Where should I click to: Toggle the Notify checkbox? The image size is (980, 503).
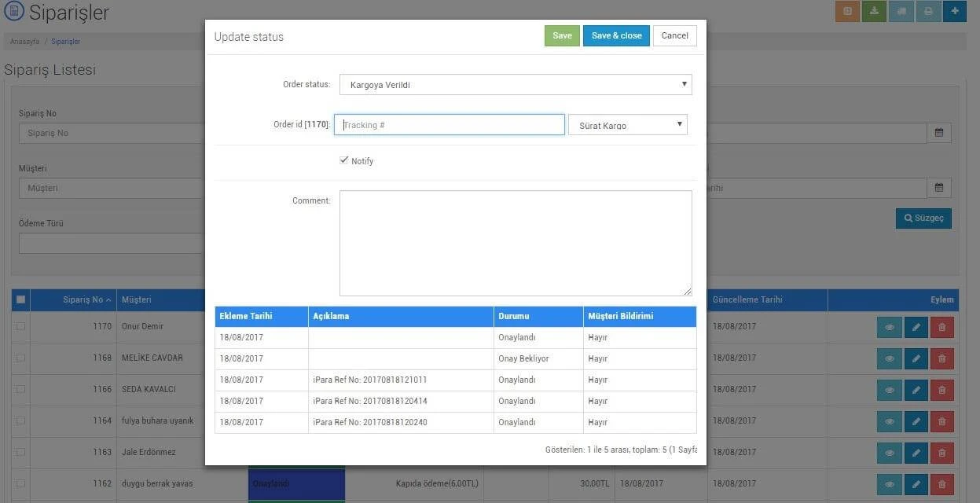[x=344, y=160]
